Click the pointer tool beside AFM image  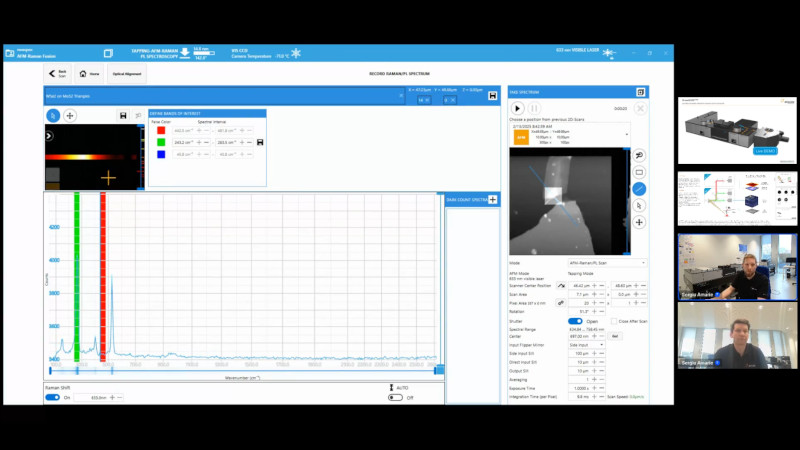pos(640,205)
